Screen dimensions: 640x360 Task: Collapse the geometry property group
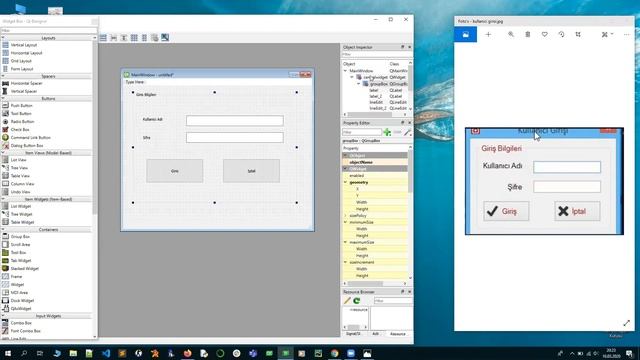[345, 182]
